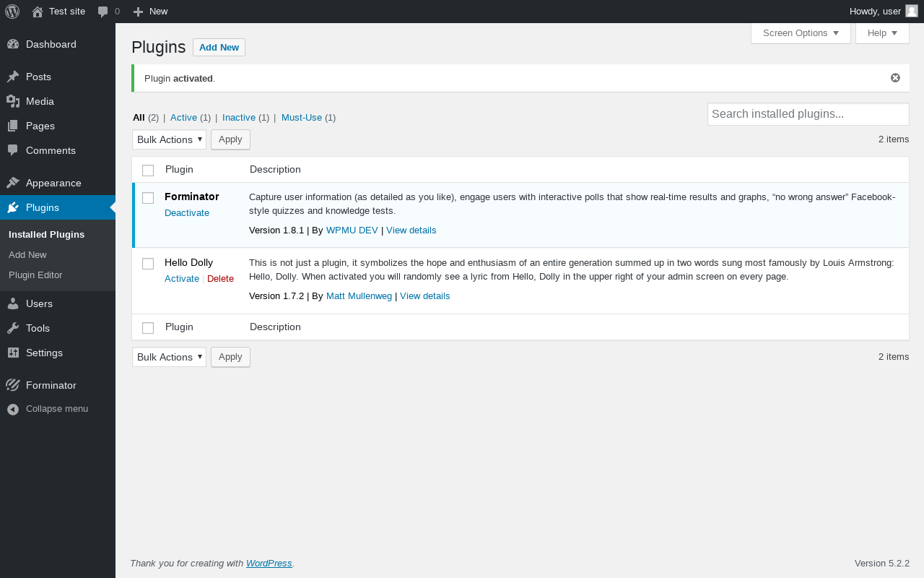Expand the Help panel
The image size is (924, 578).
(881, 33)
